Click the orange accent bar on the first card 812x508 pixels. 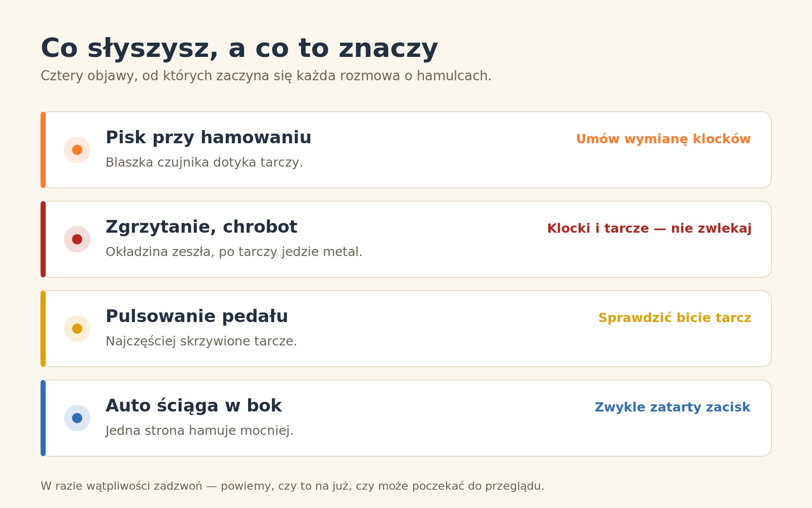pos(43,150)
